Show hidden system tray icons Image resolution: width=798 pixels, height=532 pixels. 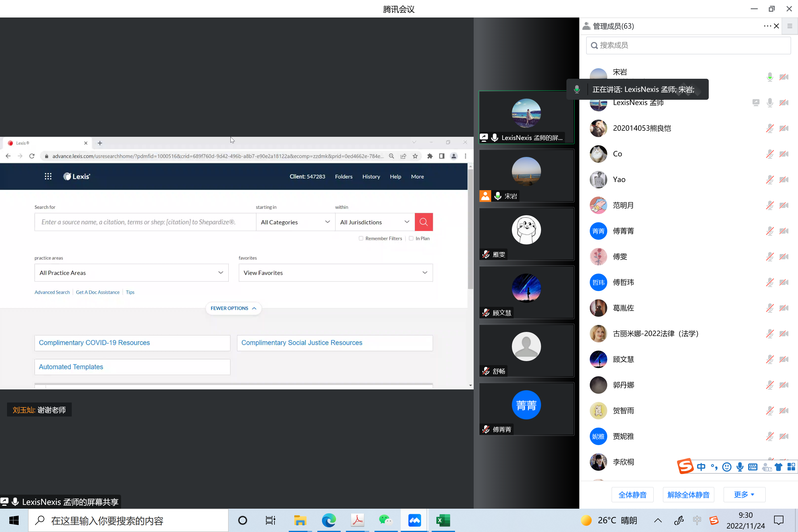[658, 520]
